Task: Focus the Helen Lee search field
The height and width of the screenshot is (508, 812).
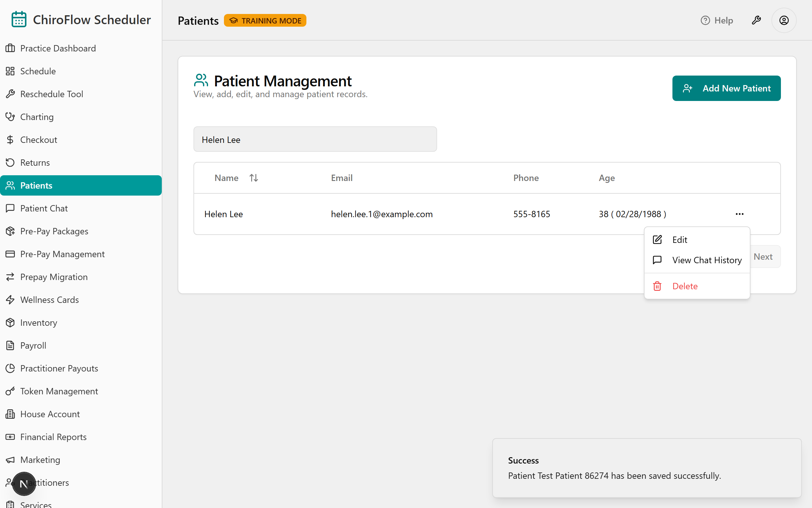Action: (315, 139)
